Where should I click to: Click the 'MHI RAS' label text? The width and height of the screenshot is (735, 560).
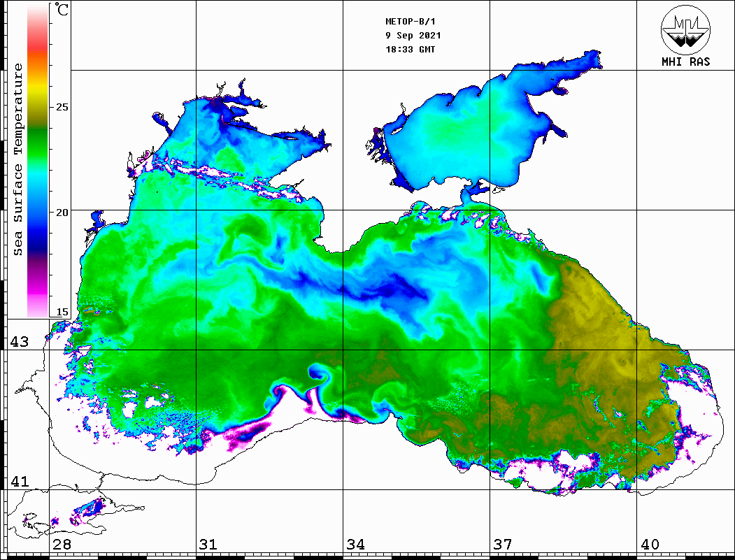pyautogui.click(x=685, y=62)
